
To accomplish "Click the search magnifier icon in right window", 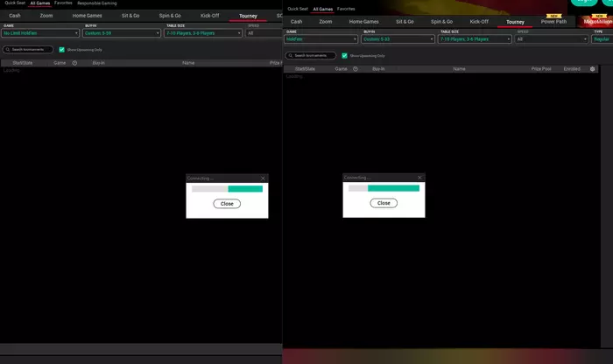I will (290, 55).
